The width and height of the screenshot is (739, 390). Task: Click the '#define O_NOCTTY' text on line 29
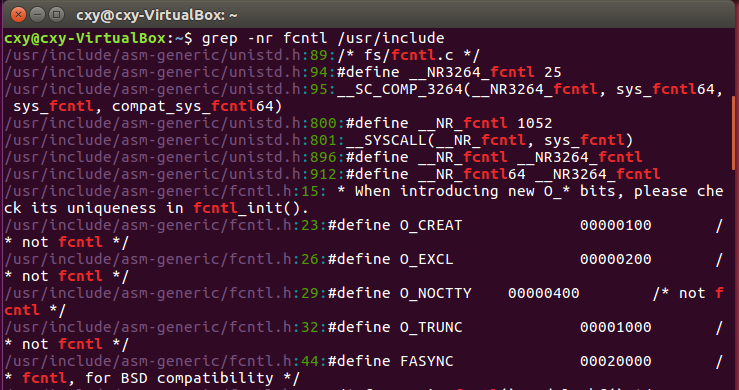400,293
